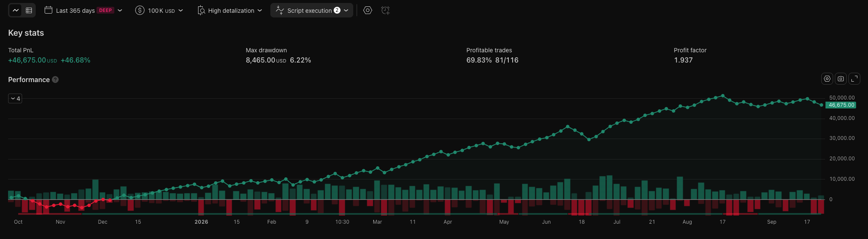Click the Performance heading

[29, 80]
